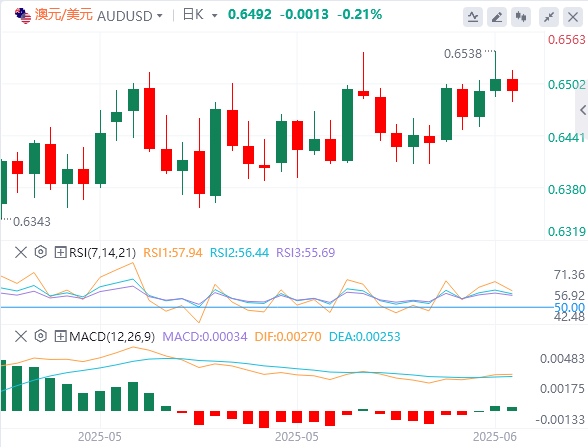Image resolution: width=588 pixels, height=447 pixels.
Task: Click the RSI(7,14,21) indicator label
Action: point(102,253)
